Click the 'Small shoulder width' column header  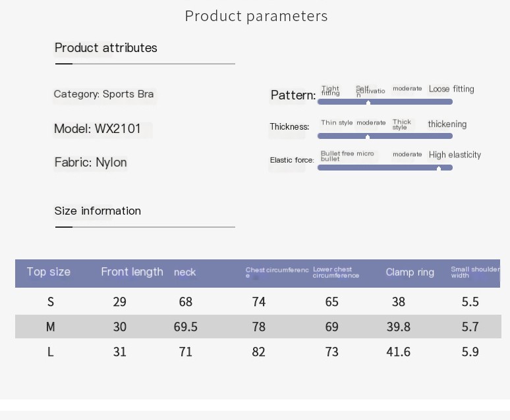[475, 273]
